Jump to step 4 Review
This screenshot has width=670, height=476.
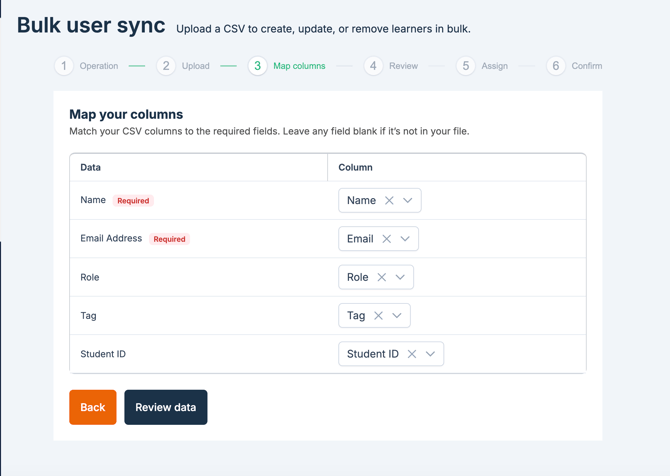click(391, 66)
